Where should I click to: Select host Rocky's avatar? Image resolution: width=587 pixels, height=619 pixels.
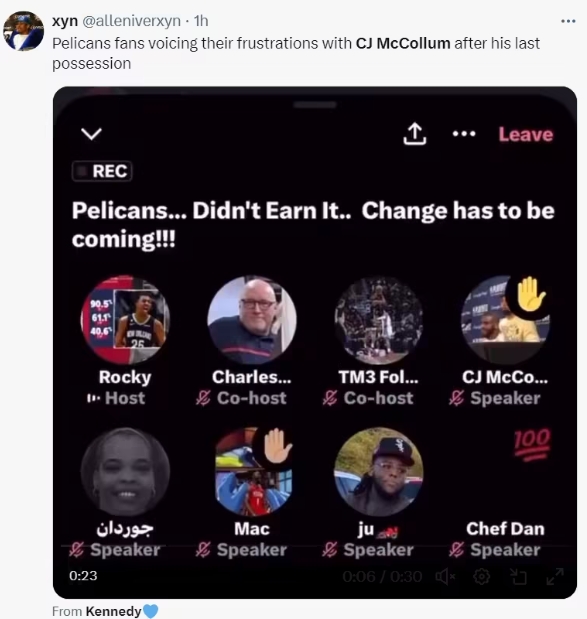tap(125, 319)
